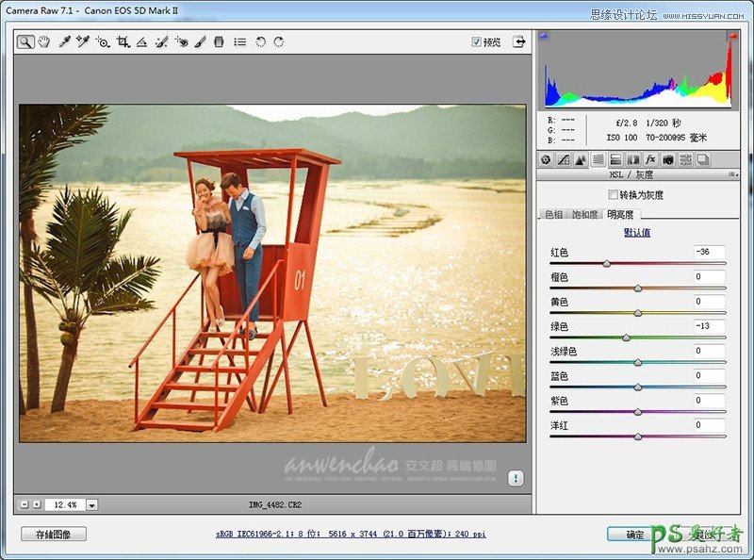Click the 红色 red luminance slider

(606, 264)
